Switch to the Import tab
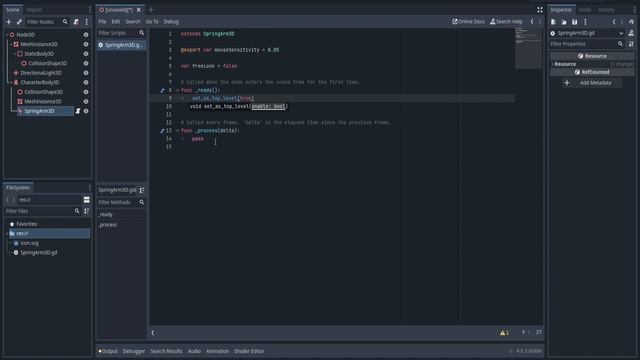The height and width of the screenshot is (360, 640). coord(34,9)
